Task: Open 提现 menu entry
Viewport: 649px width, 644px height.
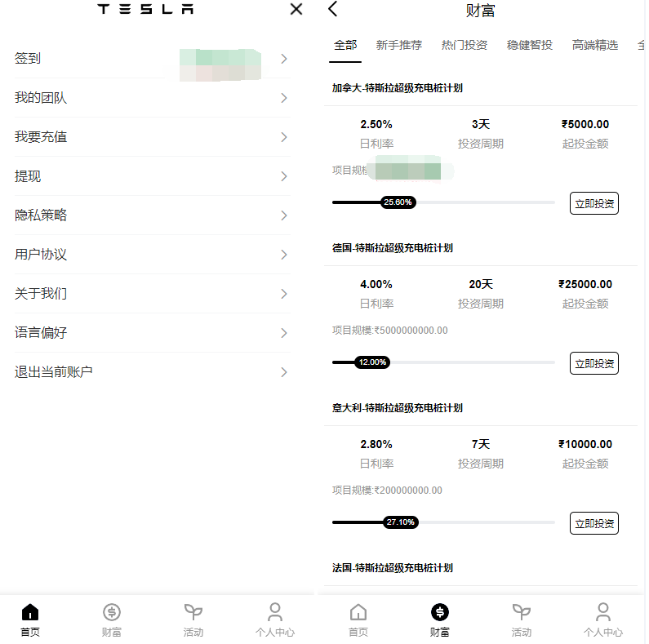Action: pos(153,176)
